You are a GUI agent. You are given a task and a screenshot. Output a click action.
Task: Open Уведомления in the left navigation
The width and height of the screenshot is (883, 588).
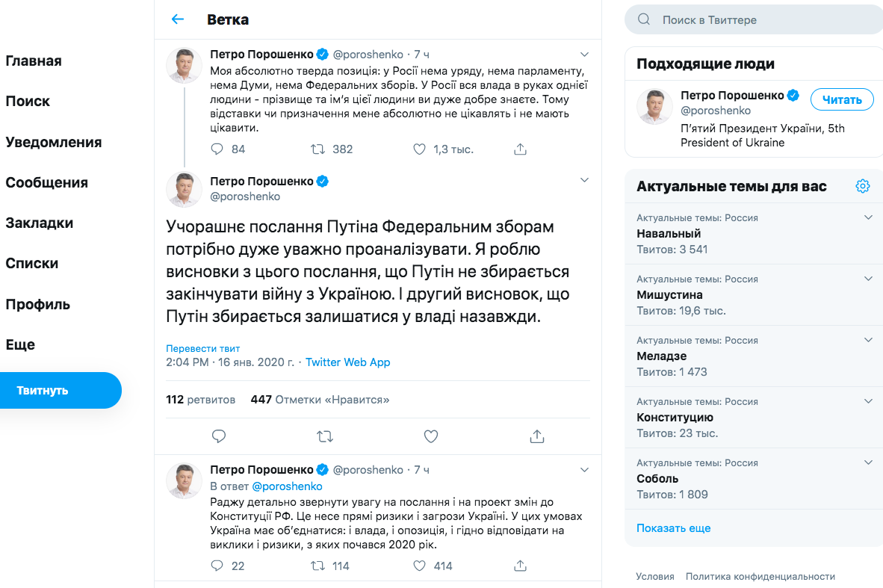pyautogui.click(x=54, y=142)
